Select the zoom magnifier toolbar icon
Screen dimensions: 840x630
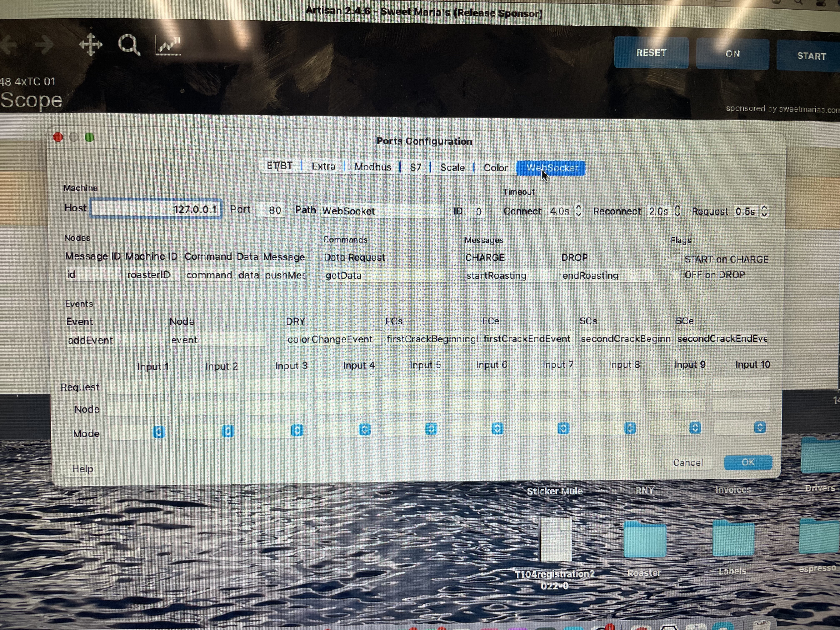pos(129,45)
